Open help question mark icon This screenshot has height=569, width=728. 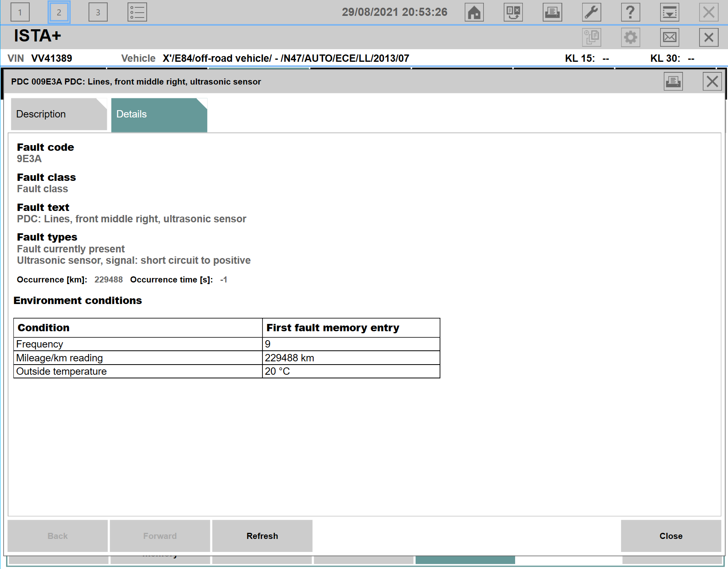pos(630,12)
